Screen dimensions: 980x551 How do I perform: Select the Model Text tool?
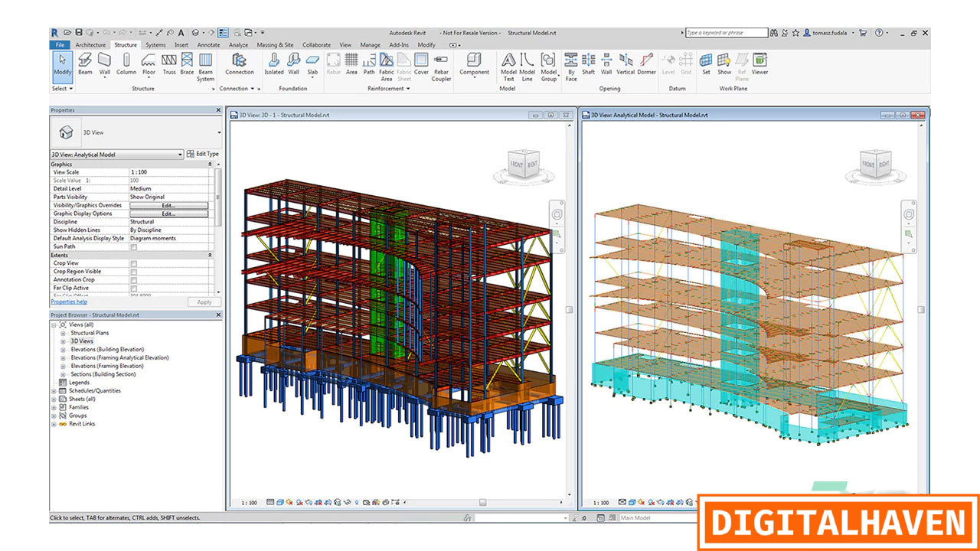(x=508, y=67)
